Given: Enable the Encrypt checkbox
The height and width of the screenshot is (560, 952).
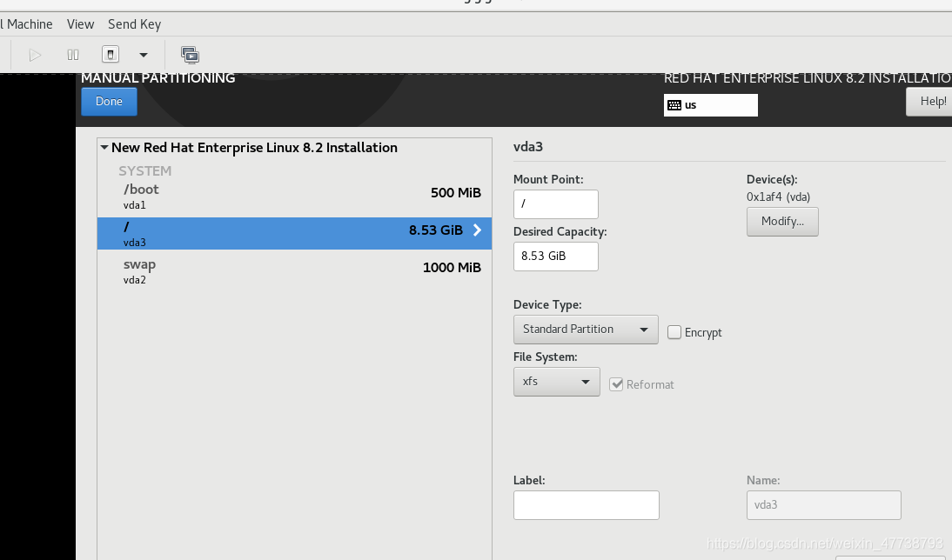Looking at the screenshot, I should [x=674, y=332].
